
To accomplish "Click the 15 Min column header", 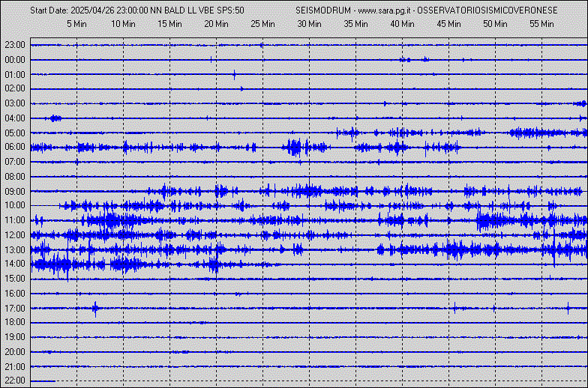I will click(169, 24).
